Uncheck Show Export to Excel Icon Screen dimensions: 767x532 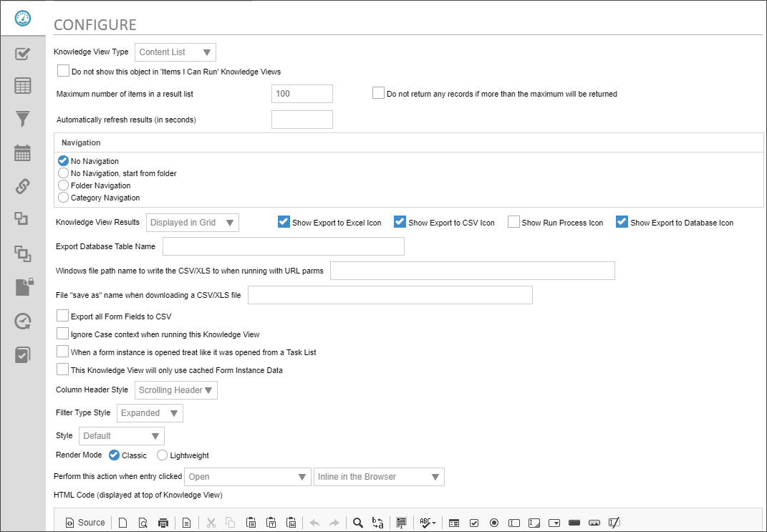[284, 222]
